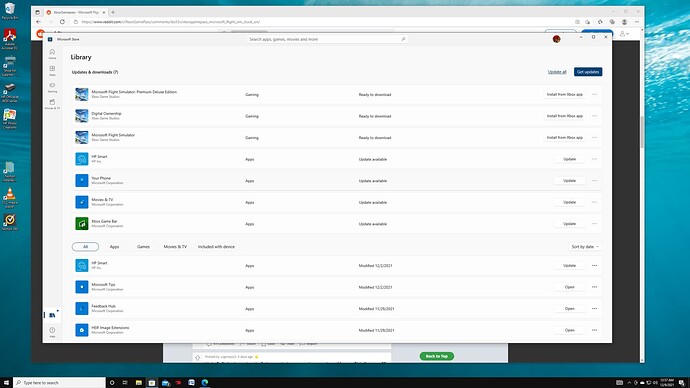Click the Store search box
The height and width of the screenshot is (388, 690).
click(327, 39)
